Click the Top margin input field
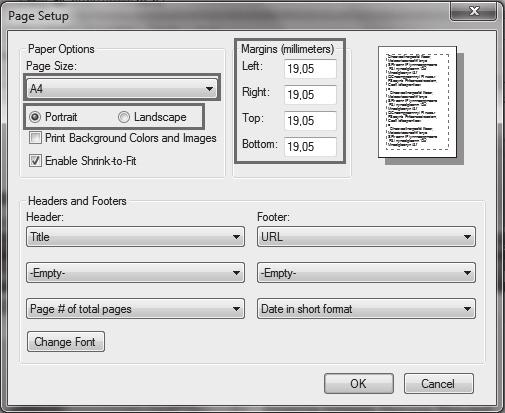The image size is (505, 413). [x=310, y=121]
